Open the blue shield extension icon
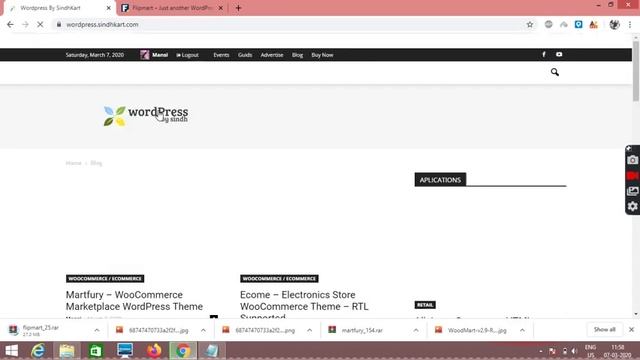This screenshot has height=360, width=640. [x=578, y=24]
